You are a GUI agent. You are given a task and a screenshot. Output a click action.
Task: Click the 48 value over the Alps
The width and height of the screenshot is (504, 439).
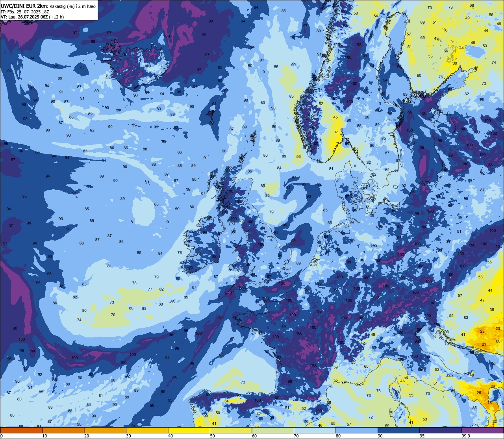tap(373, 335)
